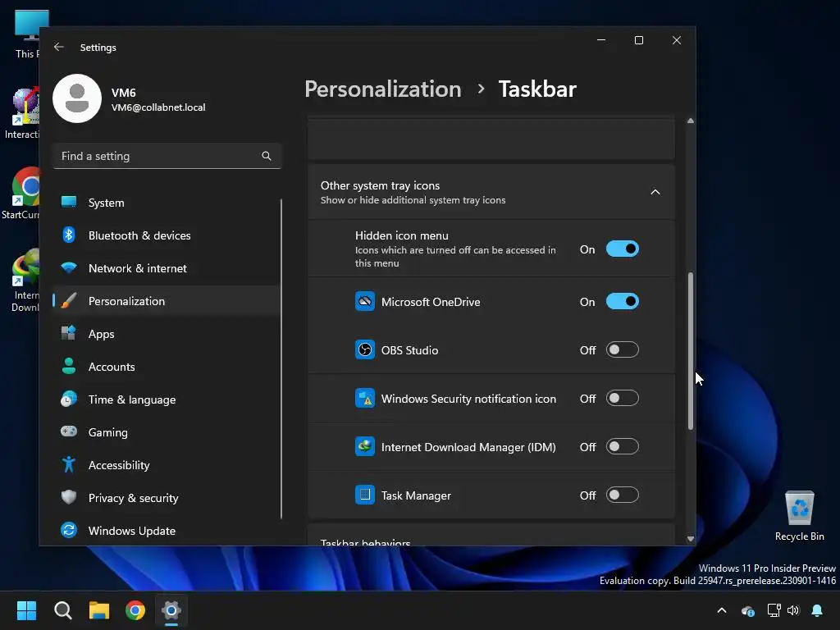Image resolution: width=840 pixels, height=630 pixels.
Task: Click the volume speaker tray icon
Action: tap(793, 610)
